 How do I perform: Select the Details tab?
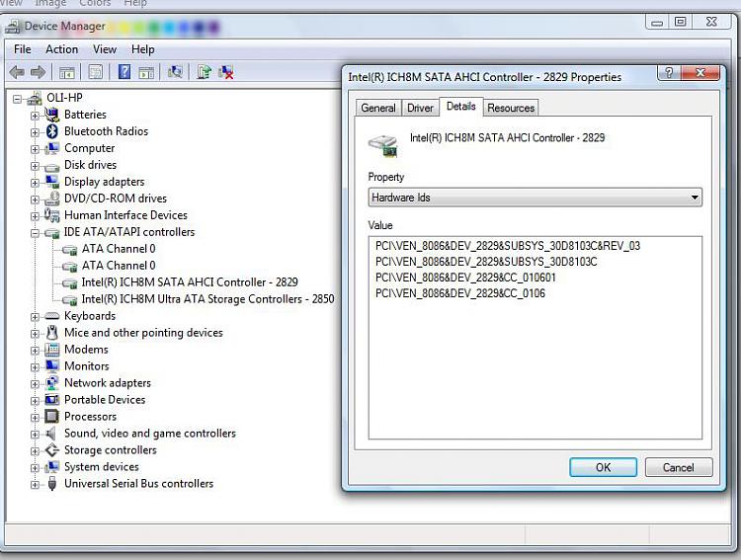(460, 107)
